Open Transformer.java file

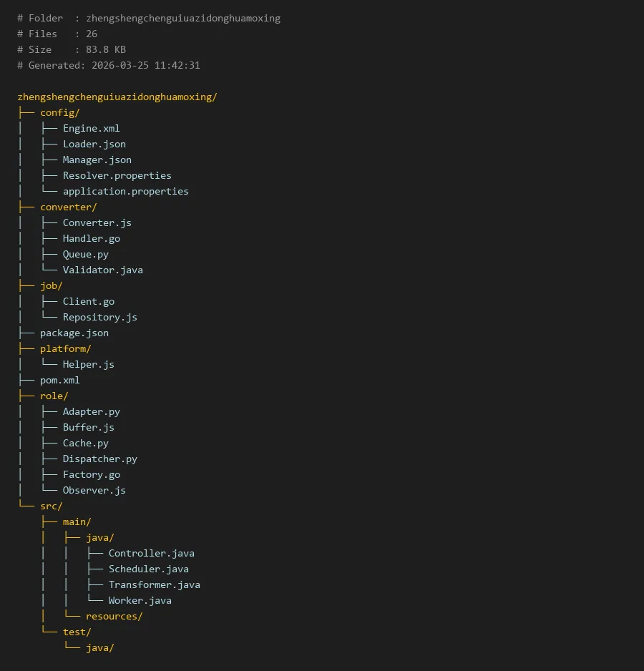[154, 584]
